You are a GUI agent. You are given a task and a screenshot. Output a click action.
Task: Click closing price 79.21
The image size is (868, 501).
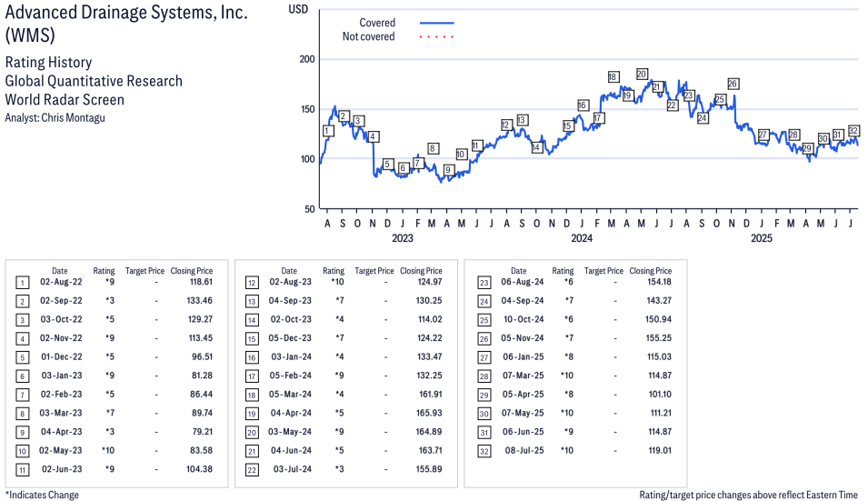coord(202,431)
